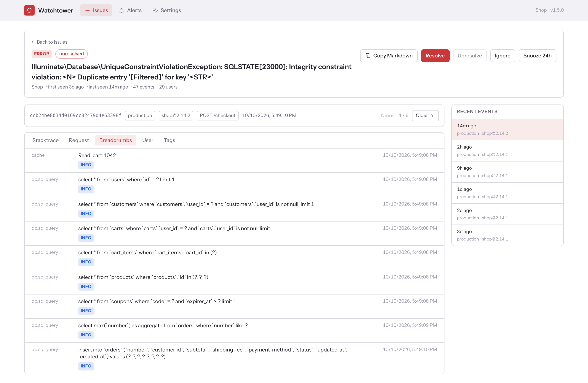This screenshot has height=383, width=588.
Task: Click the Back to issues arrow
Action: coord(34,42)
